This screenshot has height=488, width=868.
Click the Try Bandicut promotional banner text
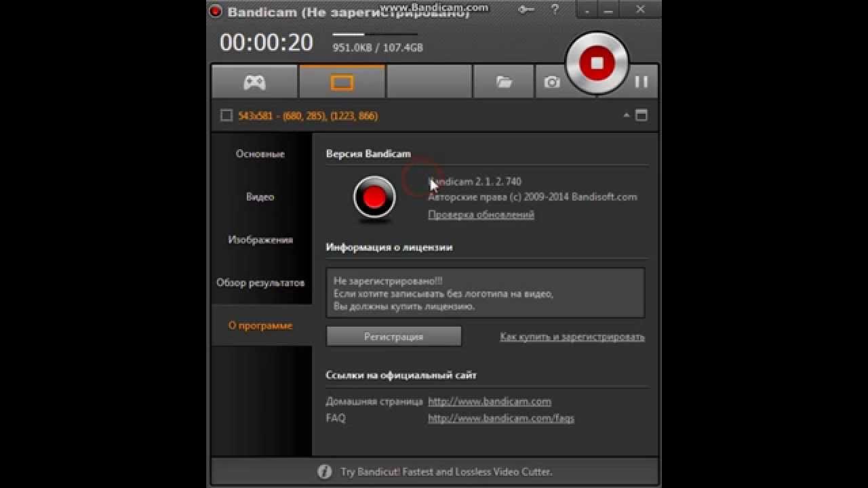pos(446,471)
